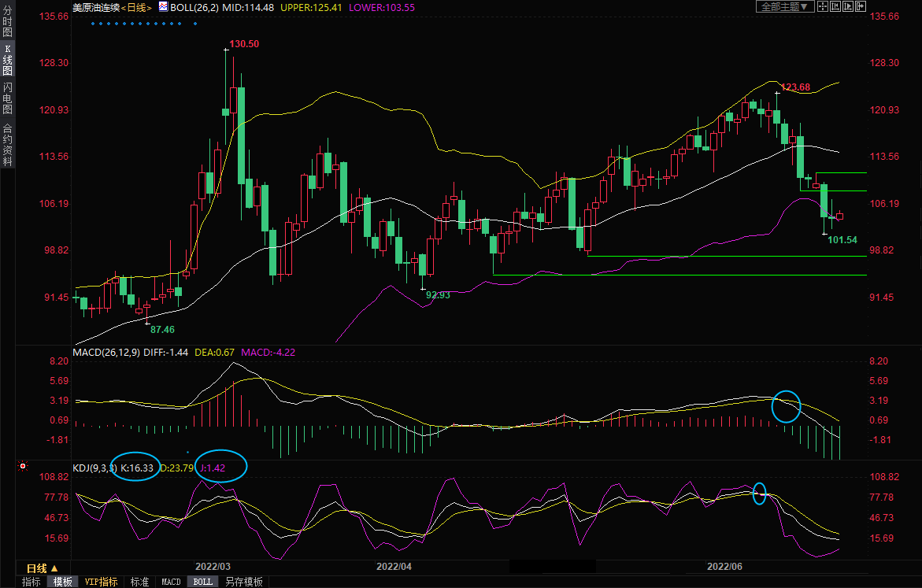Select 闪电图 in the left sidebar
This screenshot has height=588, width=922.
pos(7,98)
